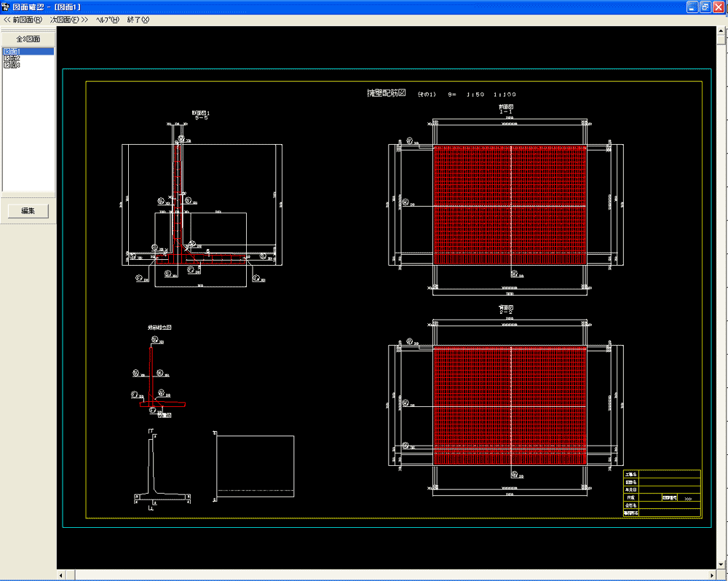Open the 前図面(R) previous drawing menu
728x581 pixels.
[23, 19]
